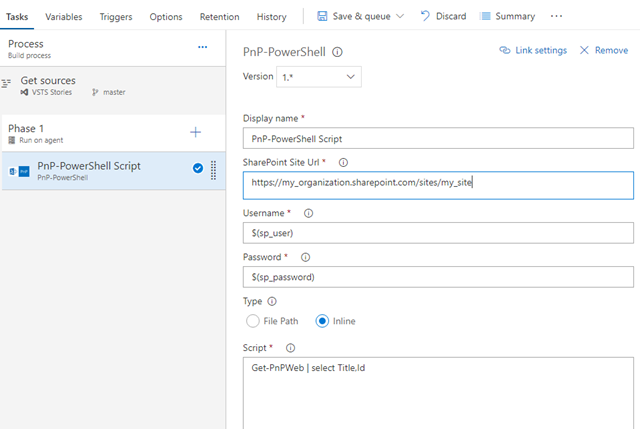Click the Save & queue disk icon
Image resolution: width=640 pixels, height=429 pixels.
[323, 16]
